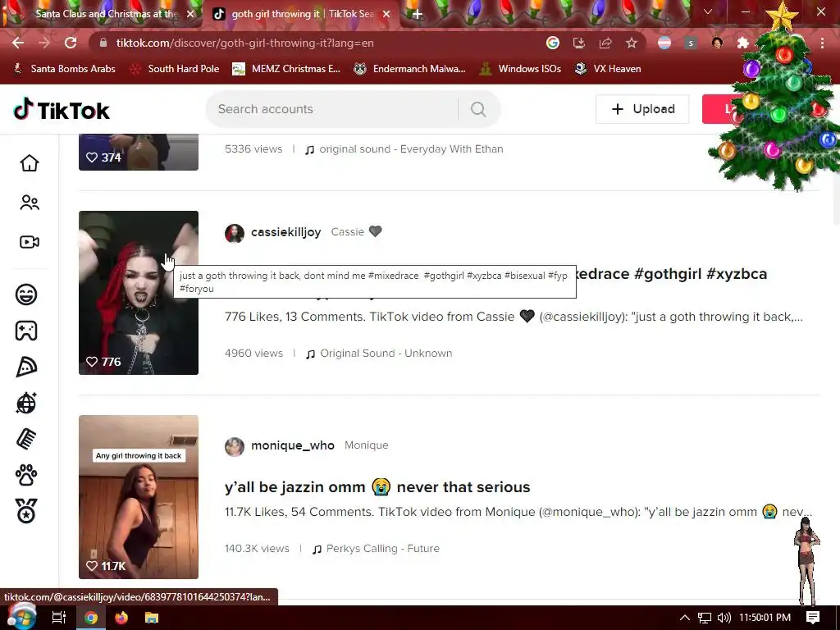Focus the Search accounts field
The height and width of the screenshot is (630, 840).
pyautogui.click(x=332, y=109)
